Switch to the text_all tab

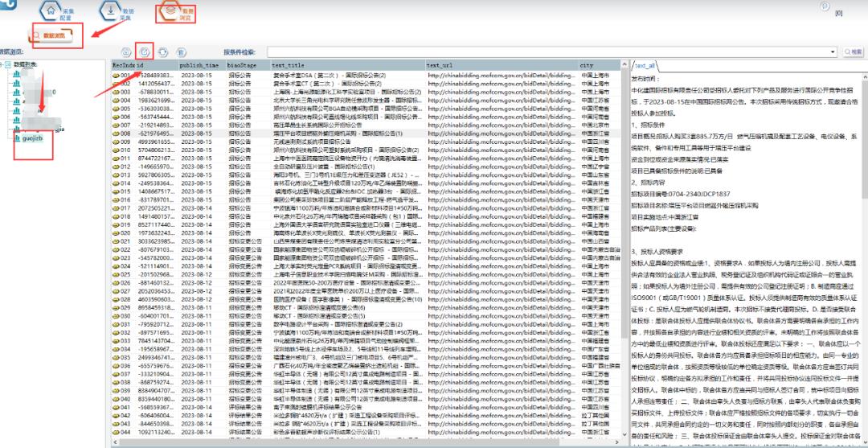point(644,65)
